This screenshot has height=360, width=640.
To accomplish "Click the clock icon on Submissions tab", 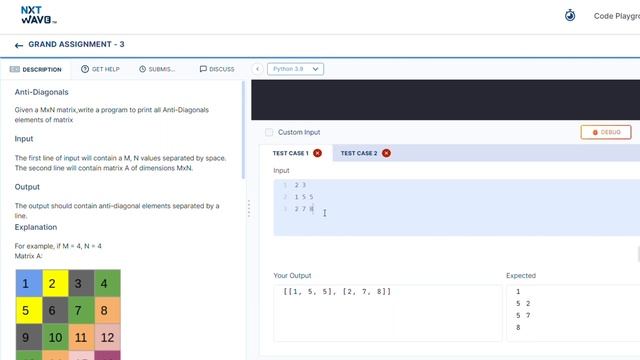I will tap(142, 69).
